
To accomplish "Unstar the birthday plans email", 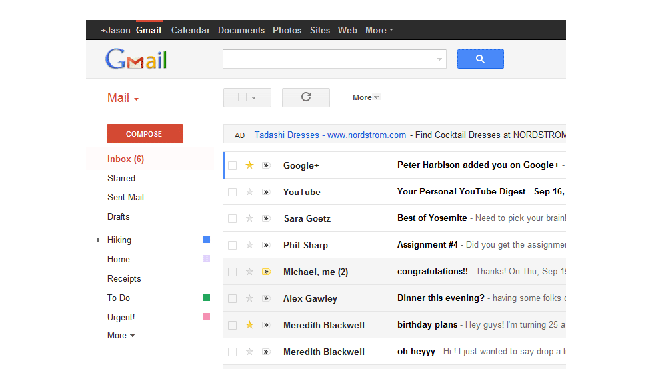I will tap(249, 325).
